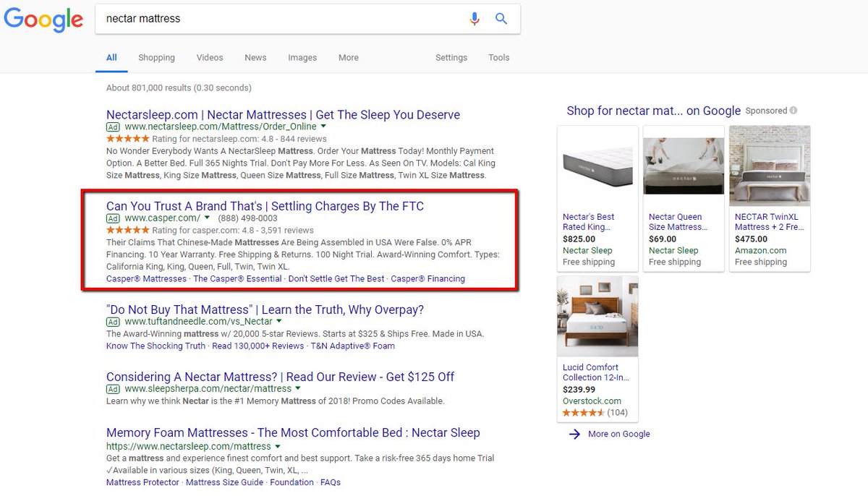Click NECTAR TwinXL Mattress product thumbnail
Screen dimensions: 868x496
point(770,166)
